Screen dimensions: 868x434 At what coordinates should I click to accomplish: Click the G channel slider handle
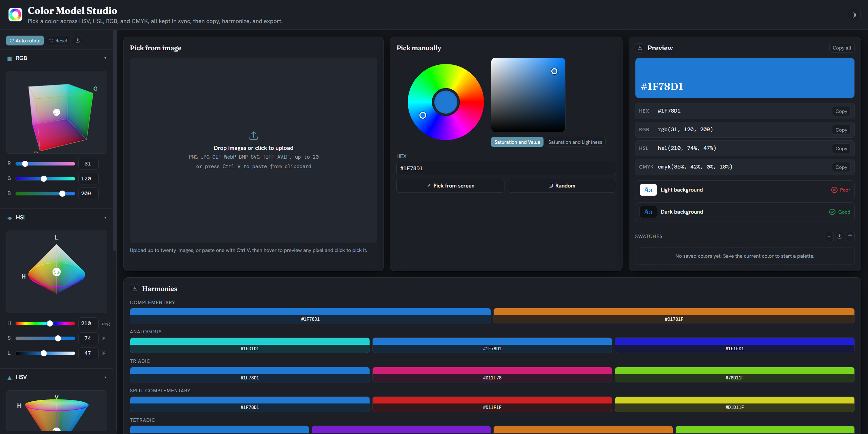point(44,179)
